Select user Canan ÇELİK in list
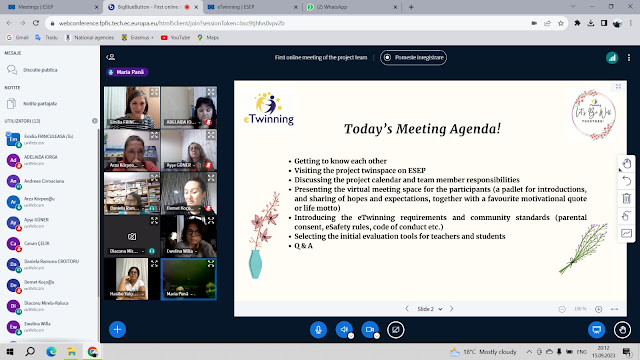 (x=49, y=243)
